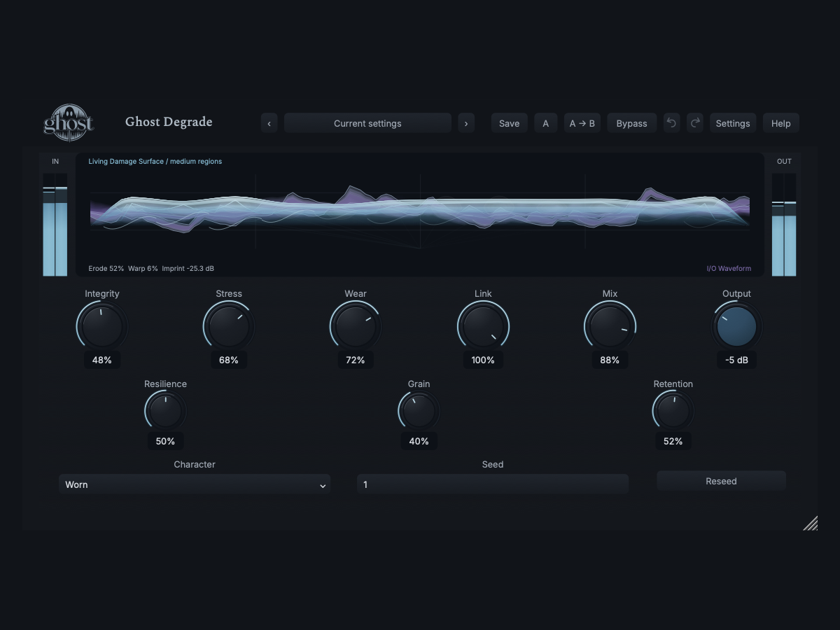Click the Stress knob
This screenshot has width=840, height=630.
[x=229, y=326]
